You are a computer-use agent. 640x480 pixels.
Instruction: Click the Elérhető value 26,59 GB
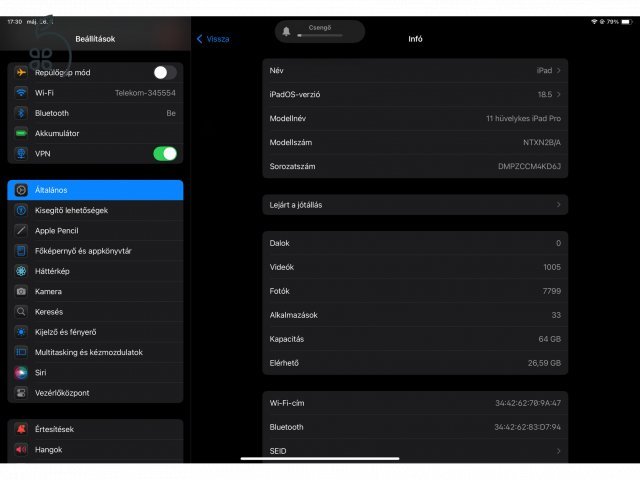[544, 363]
